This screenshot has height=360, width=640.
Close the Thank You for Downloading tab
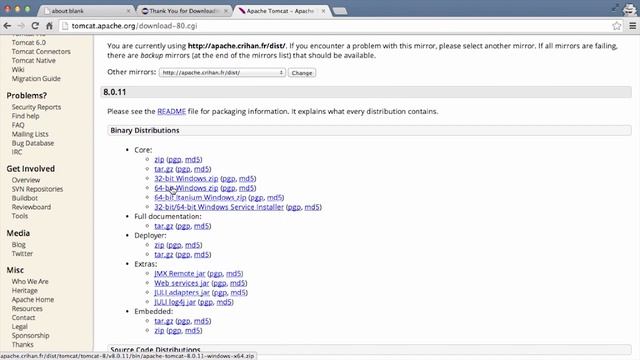point(226,11)
